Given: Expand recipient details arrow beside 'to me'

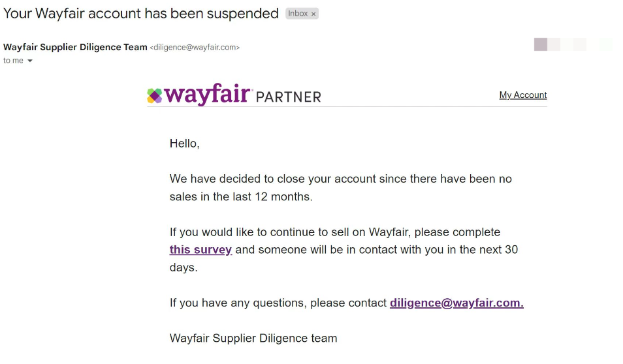Looking at the screenshot, I should 30,61.
